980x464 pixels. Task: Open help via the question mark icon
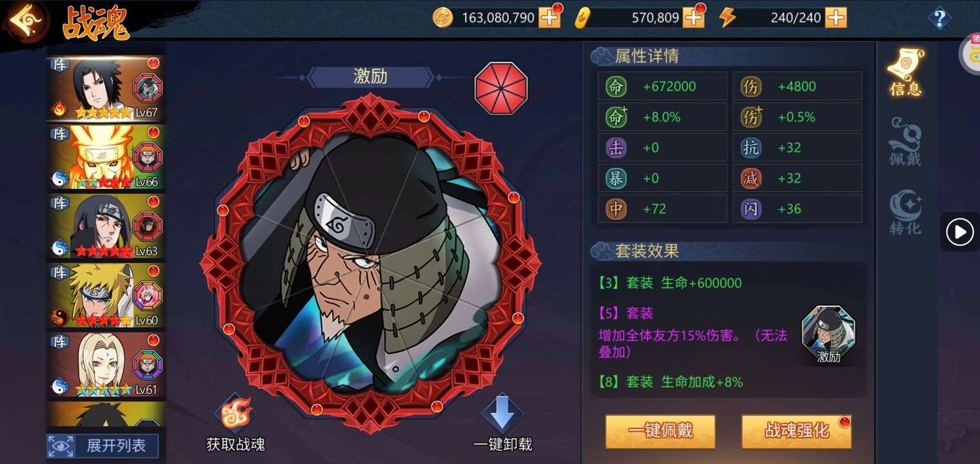point(940,18)
